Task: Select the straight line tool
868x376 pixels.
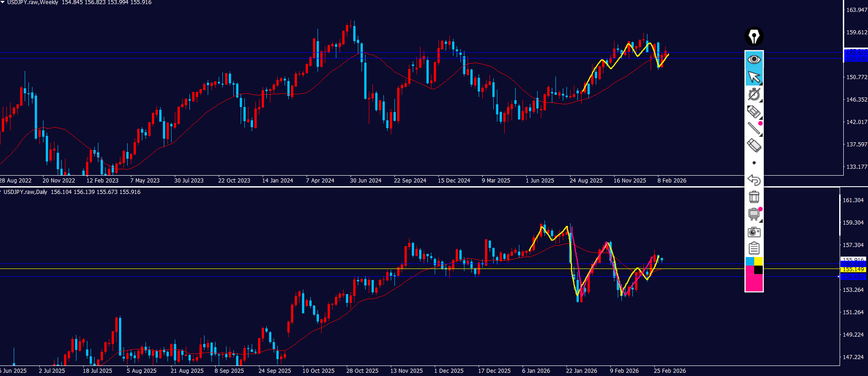Action: [x=754, y=129]
